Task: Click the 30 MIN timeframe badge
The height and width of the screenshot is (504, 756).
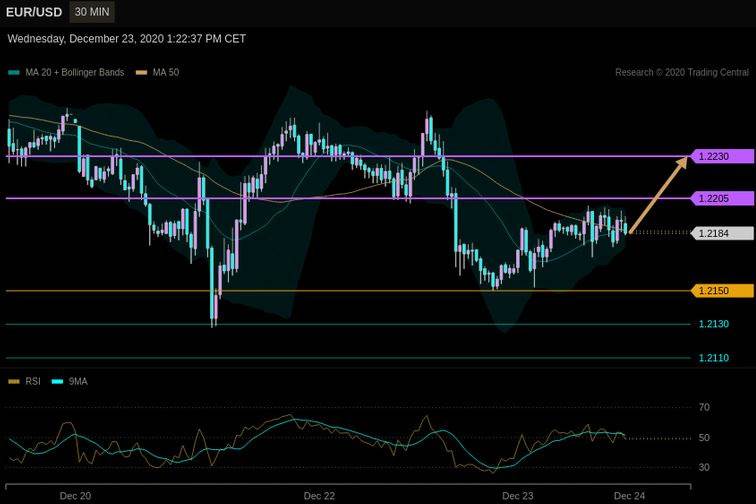Action: pyautogui.click(x=92, y=12)
